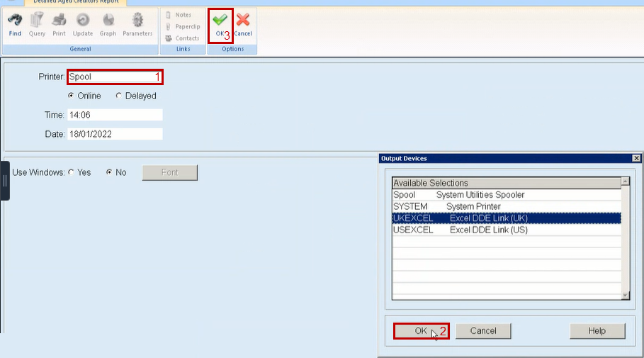
Task: Click OK in Output Devices dialog
Action: pos(421,331)
